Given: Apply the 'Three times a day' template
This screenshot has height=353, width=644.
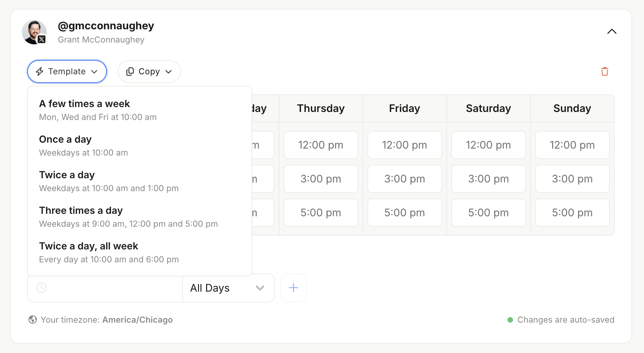Looking at the screenshot, I should [x=140, y=217].
